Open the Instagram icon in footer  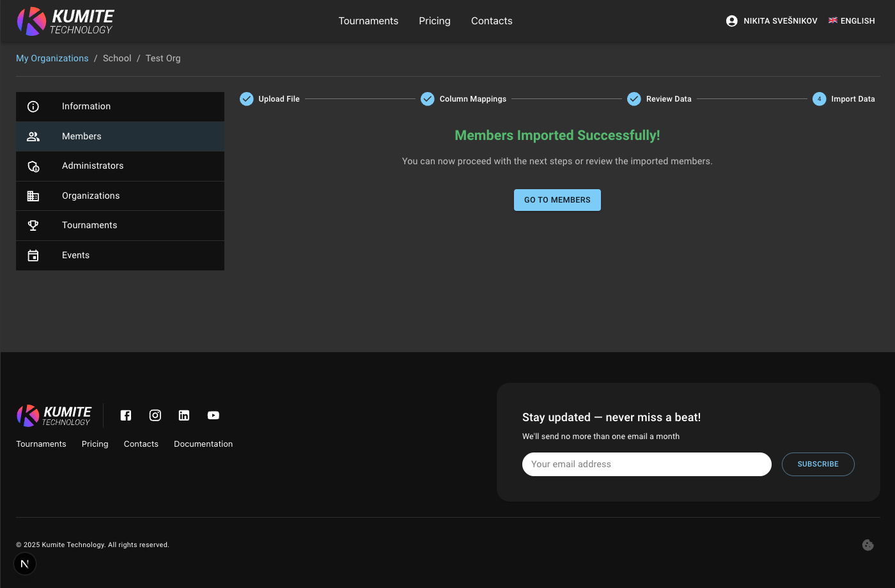coord(155,415)
